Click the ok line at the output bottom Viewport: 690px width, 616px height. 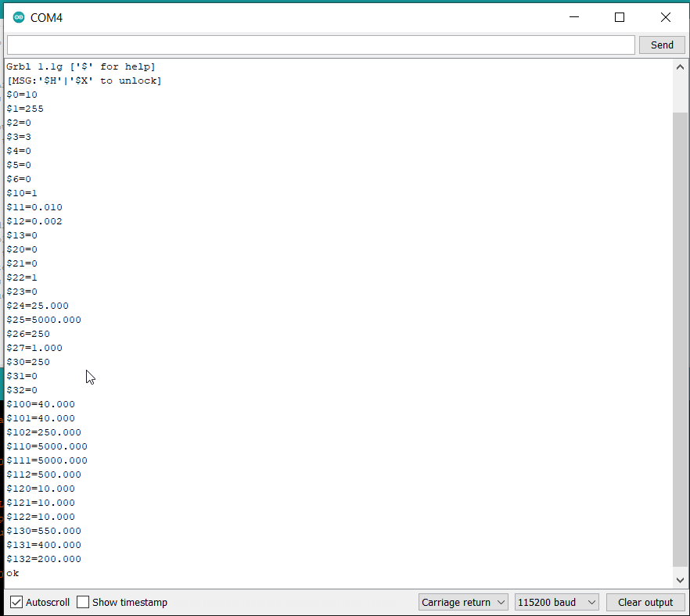point(12,573)
